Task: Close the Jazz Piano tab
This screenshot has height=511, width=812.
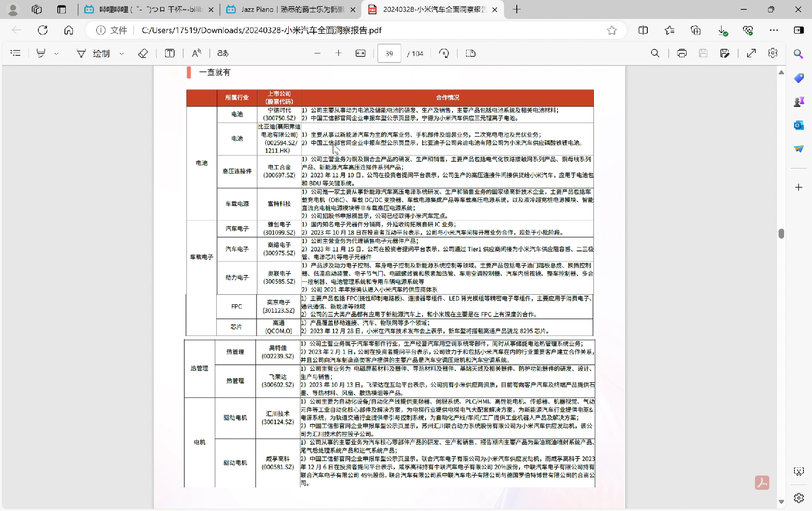Action: tap(353, 9)
